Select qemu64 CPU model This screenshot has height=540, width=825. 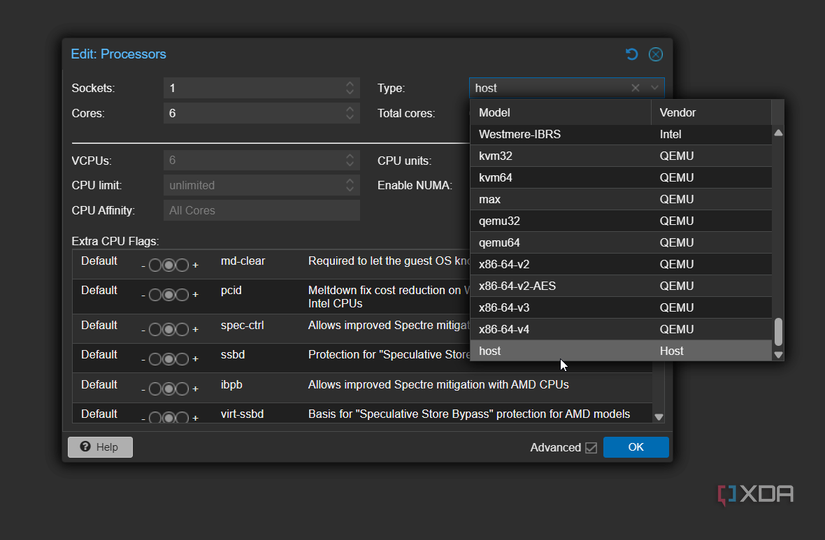621,243
